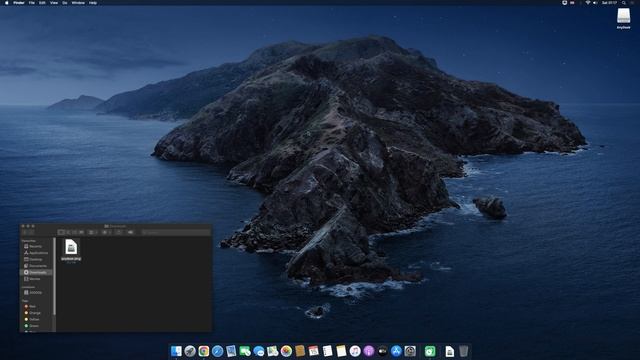This screenshot has height=360, width=640.
Task: Select the AnyDesk location in Finder sidebar
Action: click(x=36, y=292)
